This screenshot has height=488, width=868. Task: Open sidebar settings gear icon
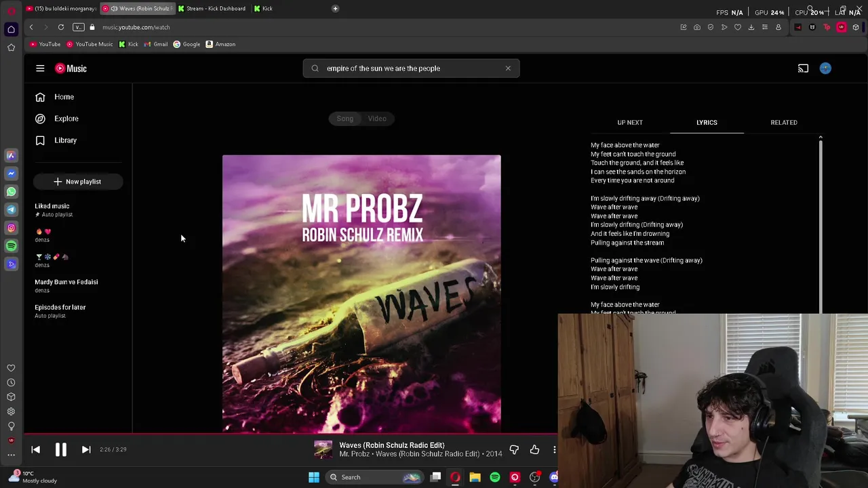click(11, 411)
